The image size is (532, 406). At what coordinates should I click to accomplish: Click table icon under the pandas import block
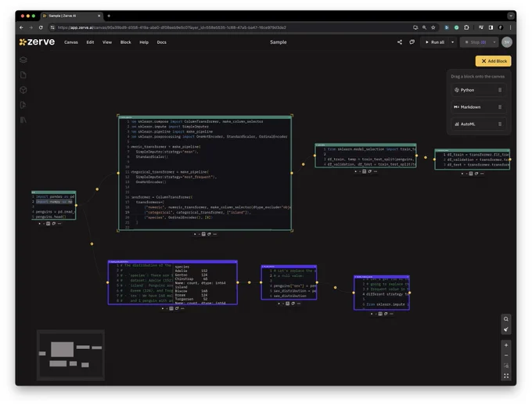pyautogui.click(x=49, y=224)
